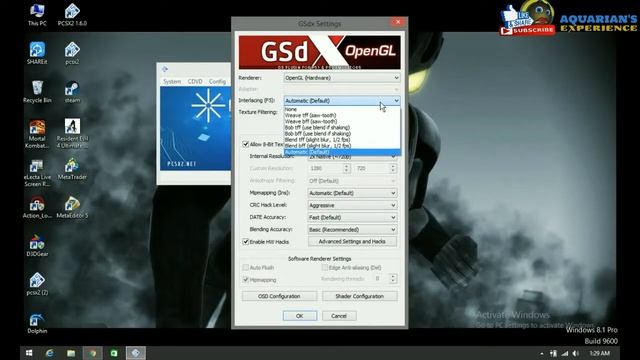This screenshot has width=640, height=360.
Task: Select the MetaTrader desktop icon
Action: point(72,169)
